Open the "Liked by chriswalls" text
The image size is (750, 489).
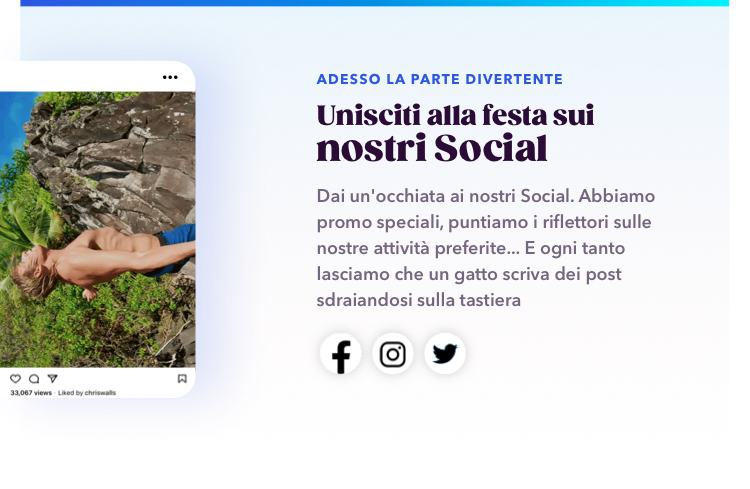(87, 393)
